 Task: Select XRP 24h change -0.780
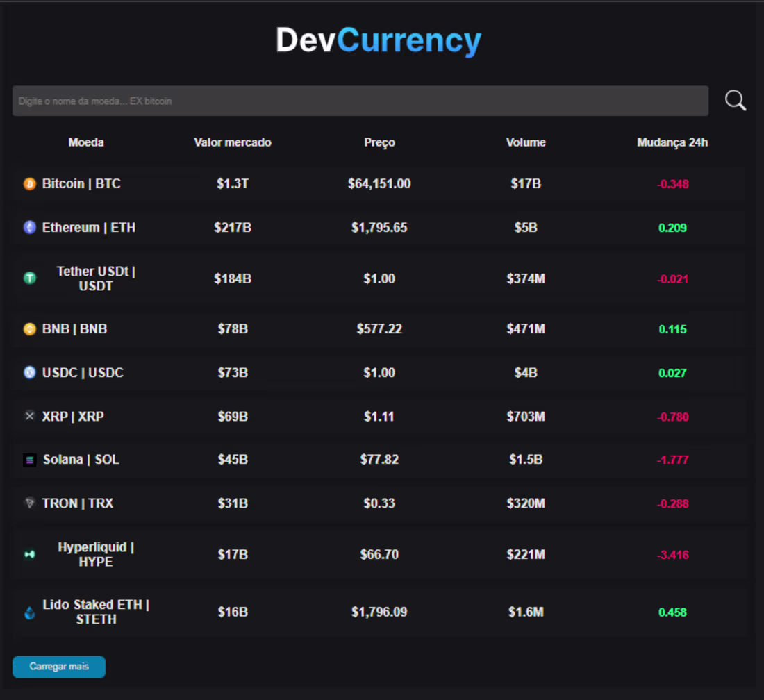point(673,417)
